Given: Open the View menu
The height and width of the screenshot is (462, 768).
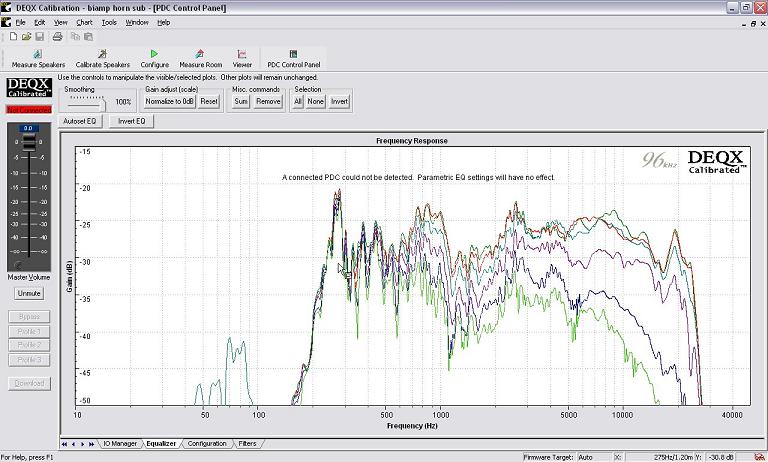Looking at the screenshot, I should click(61, 23).
